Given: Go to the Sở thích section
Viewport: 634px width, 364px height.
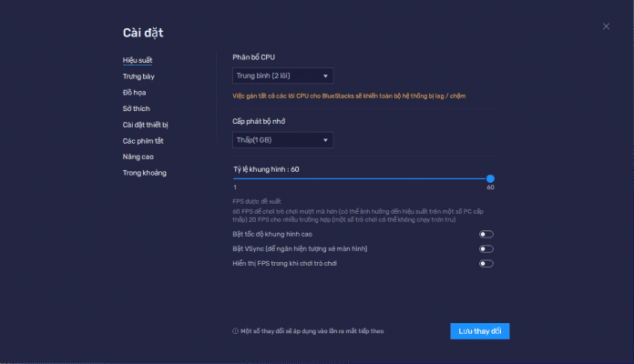Looking at the screenshot, I should click(x=136, y=108).
